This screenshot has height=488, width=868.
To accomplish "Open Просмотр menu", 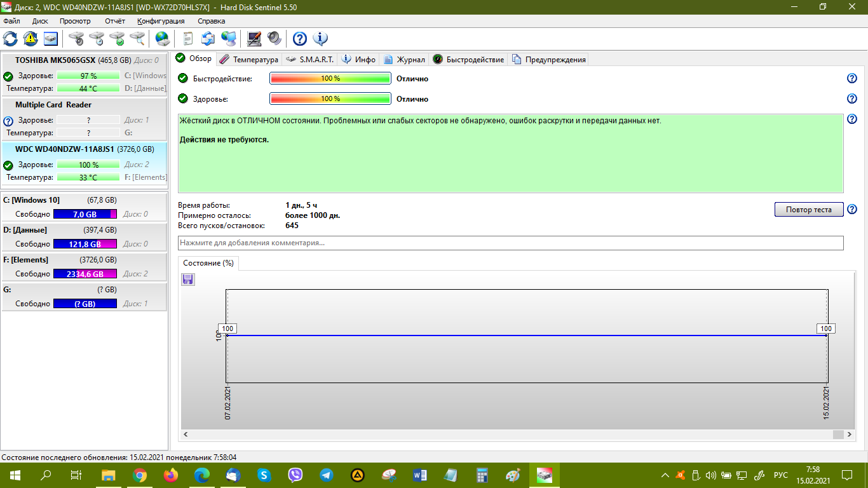I will click(x=75, y=21).
